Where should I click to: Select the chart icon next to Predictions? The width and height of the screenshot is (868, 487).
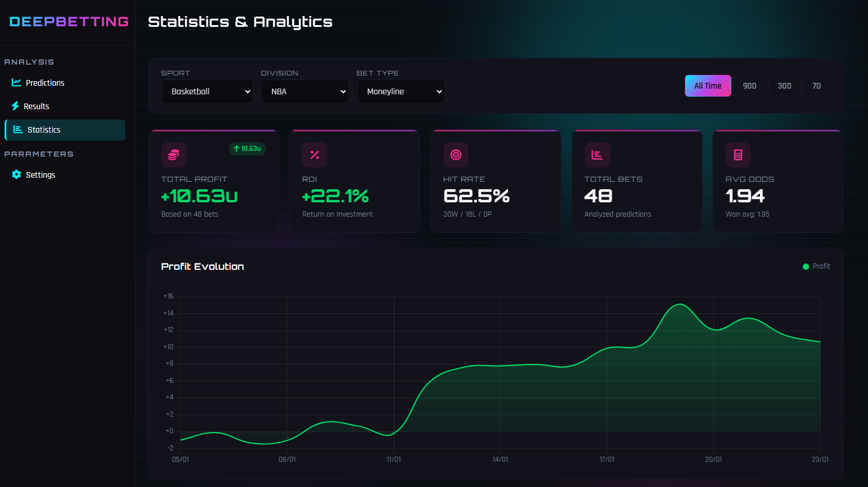15,82
